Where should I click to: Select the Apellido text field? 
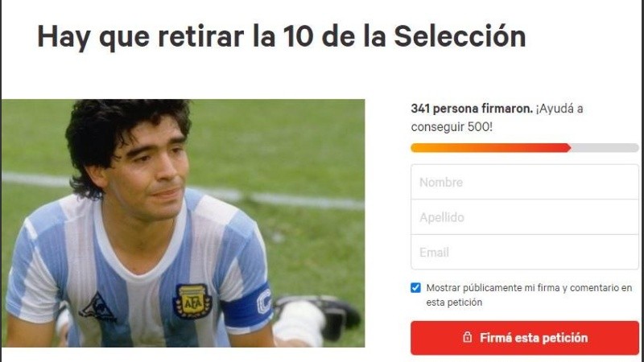(525, 217)
